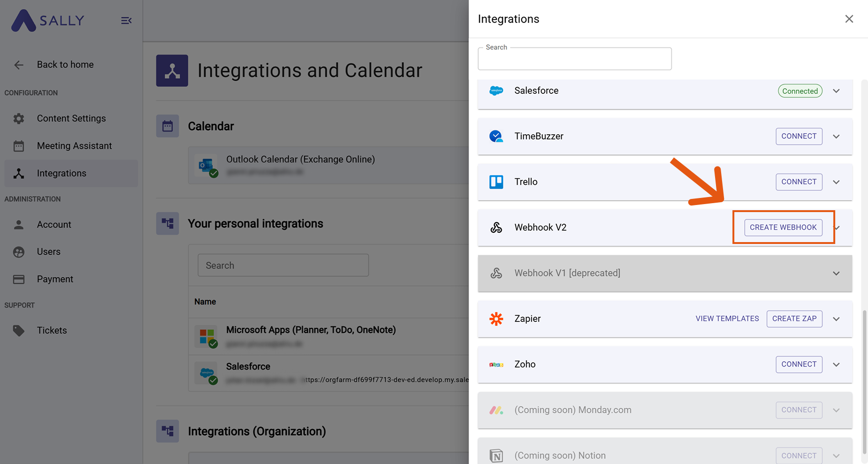The image size is (868, 464).
Task: Toggle the sidebar collapse control
Action: 126,20
